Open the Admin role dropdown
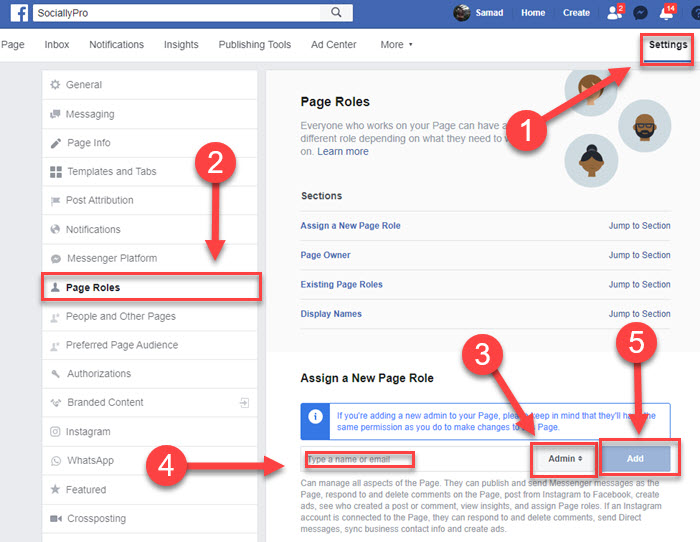This screenshot has height=542, width=700. pyautogui.click(x=565, y=459)
